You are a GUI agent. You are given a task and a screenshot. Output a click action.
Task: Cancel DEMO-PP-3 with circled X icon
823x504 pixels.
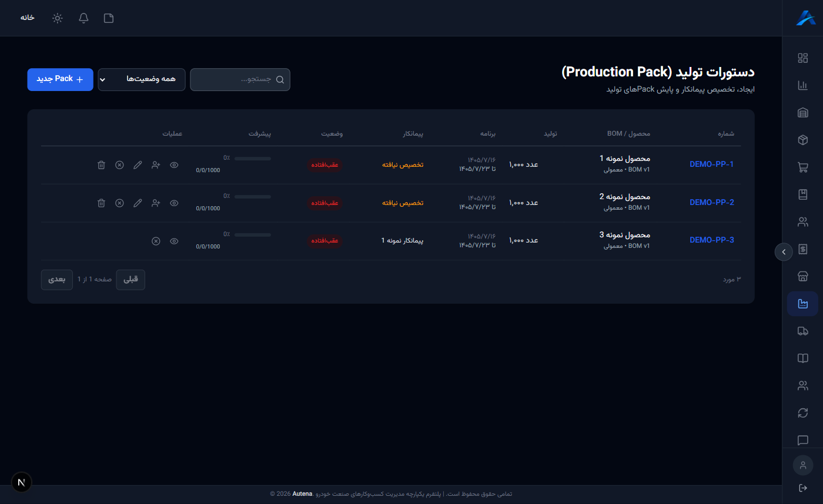point(156,241)
